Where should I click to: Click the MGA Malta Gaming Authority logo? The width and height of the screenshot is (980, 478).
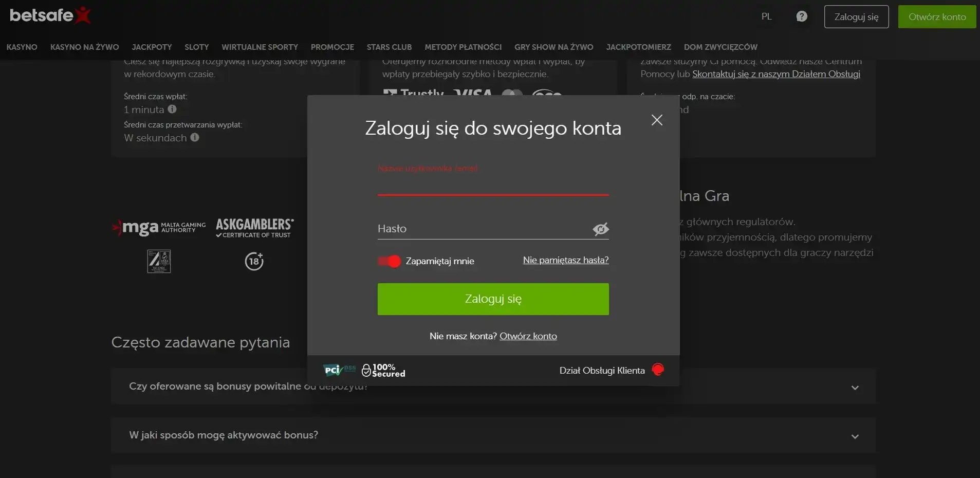coord(159,227)
